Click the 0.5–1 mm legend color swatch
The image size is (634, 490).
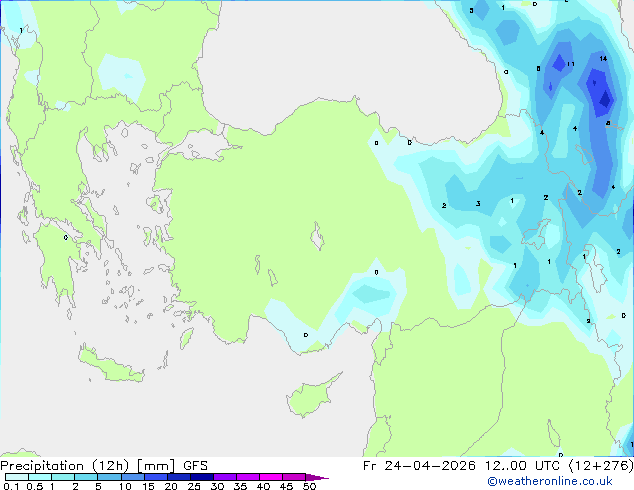tap(40, 477)
